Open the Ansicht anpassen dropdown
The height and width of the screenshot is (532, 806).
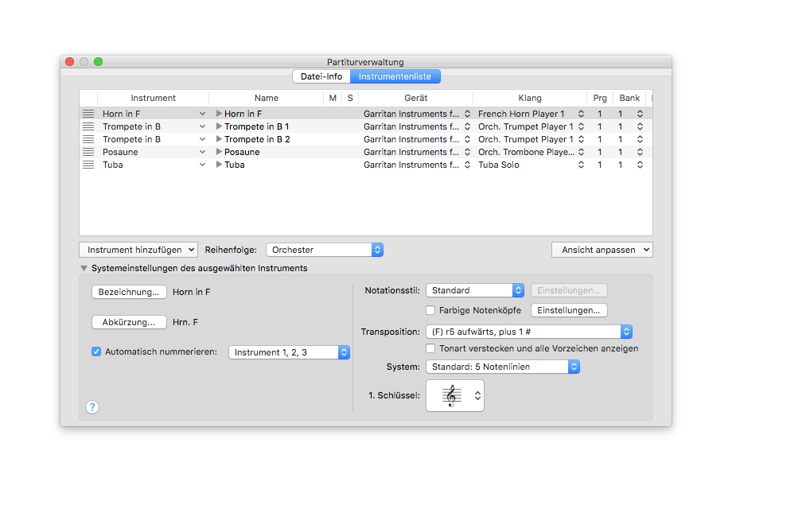click(x=602, y=250)
